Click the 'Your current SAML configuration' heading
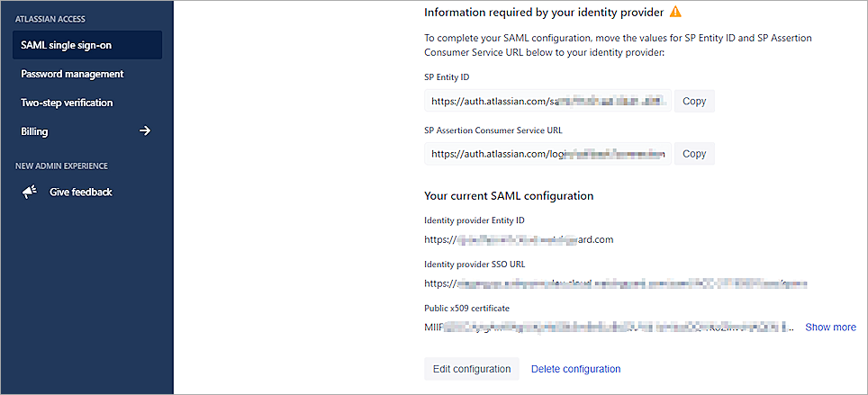 coord(509,195)
